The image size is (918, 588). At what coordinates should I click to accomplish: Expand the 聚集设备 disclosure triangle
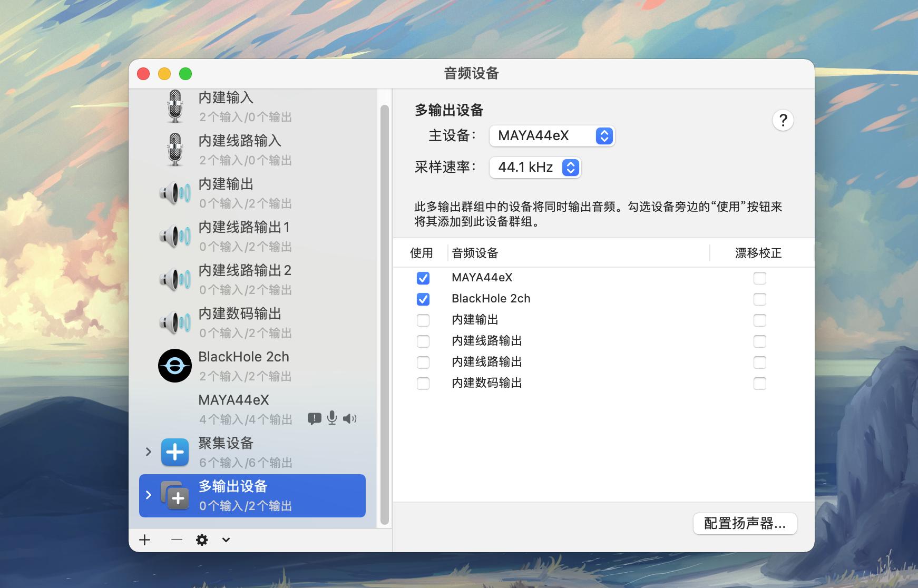click(x=148, y=452)
